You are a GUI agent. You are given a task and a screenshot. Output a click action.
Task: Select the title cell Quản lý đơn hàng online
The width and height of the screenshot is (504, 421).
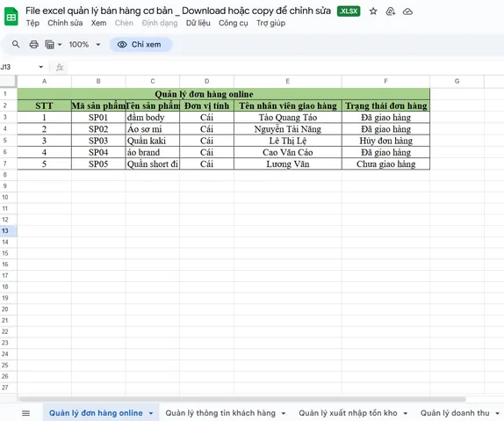pyautogui.click(x=223, y=94)
